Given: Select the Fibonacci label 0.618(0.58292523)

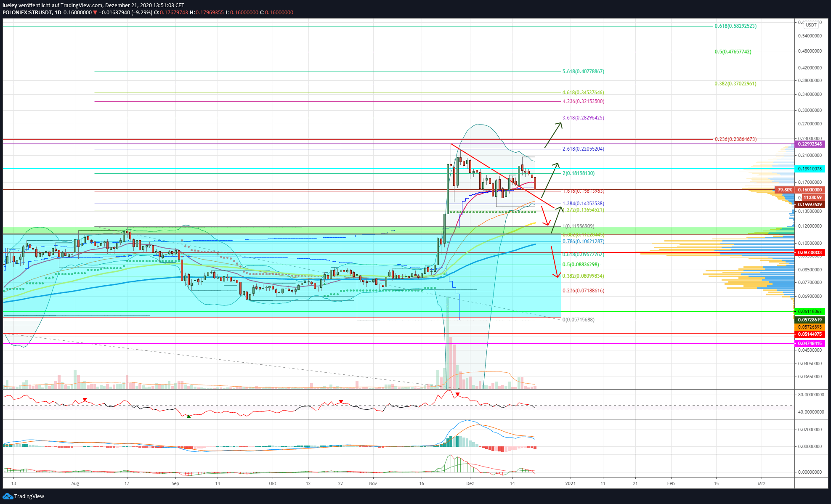Looking at the screenshot, I should (x=735, y=26).
